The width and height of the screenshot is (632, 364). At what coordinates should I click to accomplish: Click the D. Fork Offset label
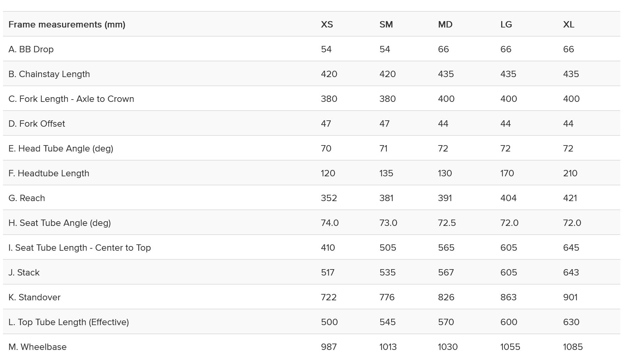[x=37, y=124]
